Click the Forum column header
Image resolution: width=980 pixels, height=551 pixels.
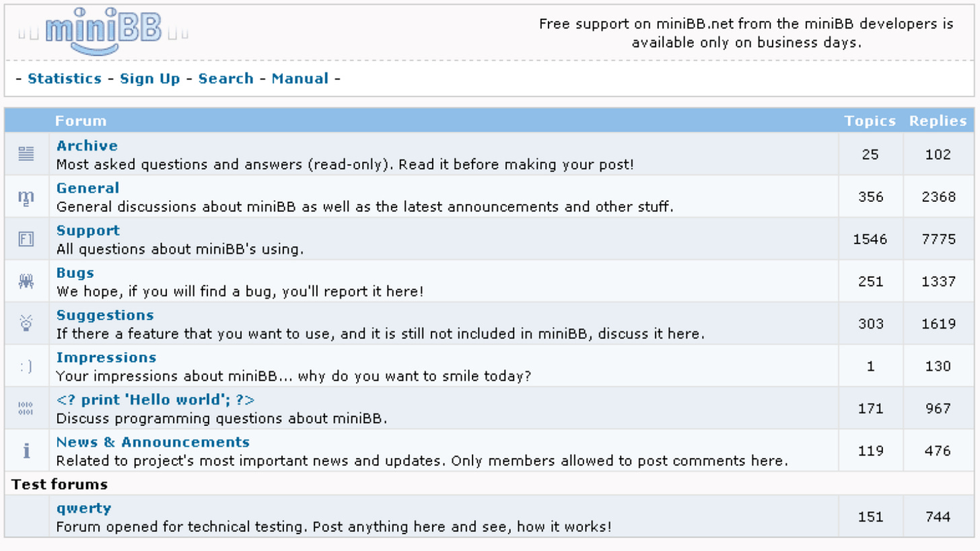(x=81, y=121)
